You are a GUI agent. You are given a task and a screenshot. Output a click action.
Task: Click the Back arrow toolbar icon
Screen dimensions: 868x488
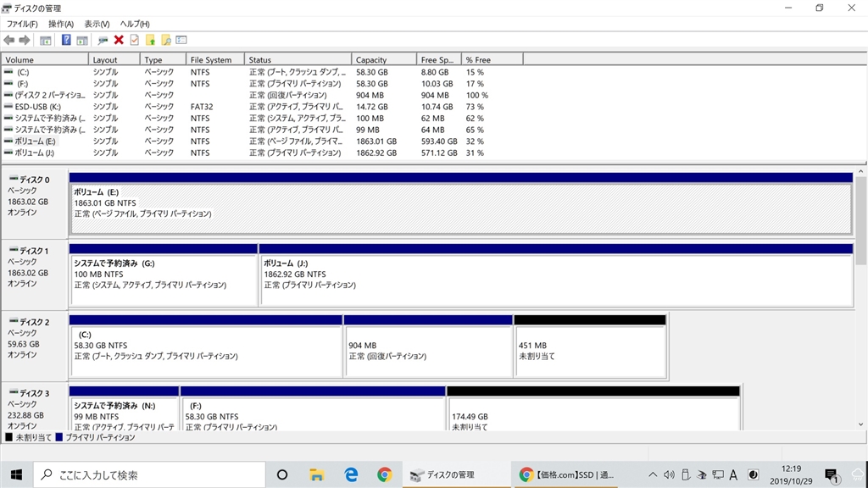pyautogui.click(x=9, y=40)
